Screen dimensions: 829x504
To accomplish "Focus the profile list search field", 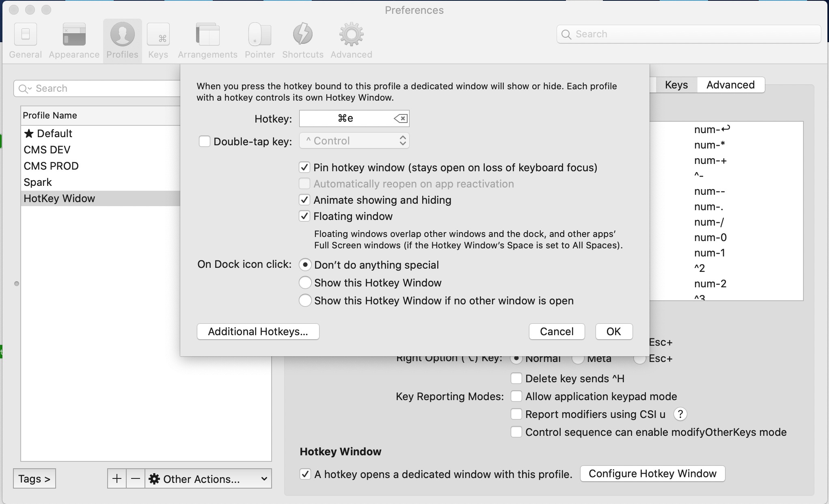I will pyautogui.click(x=97, y=88).
